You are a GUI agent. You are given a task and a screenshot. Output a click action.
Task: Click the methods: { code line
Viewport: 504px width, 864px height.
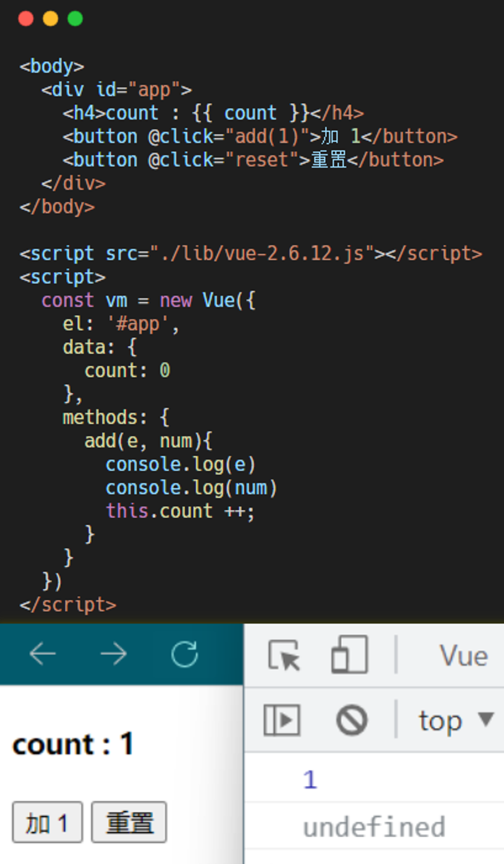pos(116,418)
